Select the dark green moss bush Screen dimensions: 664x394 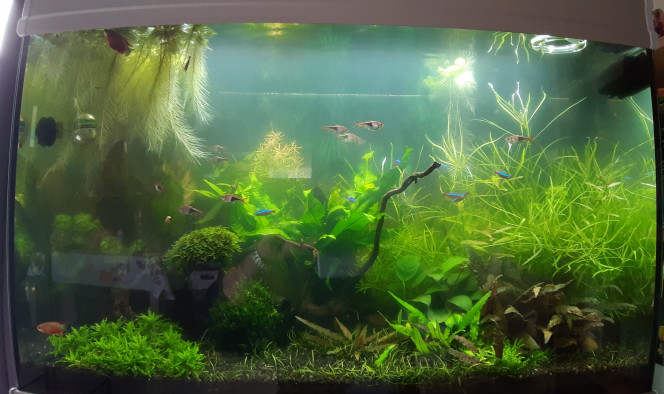click(x=245, y=316)
